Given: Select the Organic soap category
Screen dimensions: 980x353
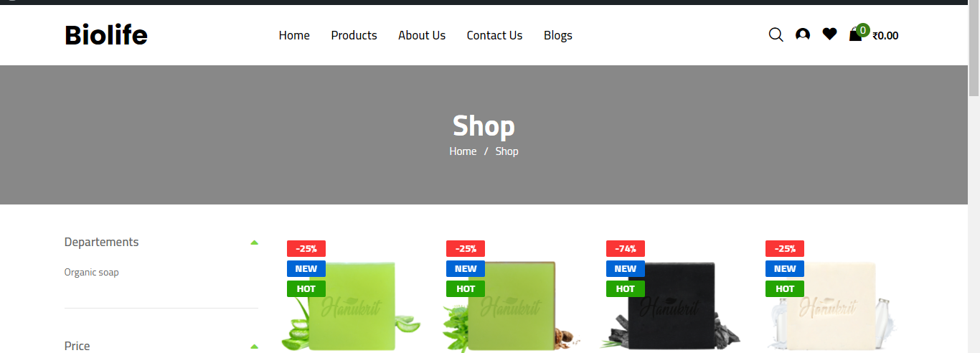Looking at the screenshot, I should [x=91, y=272].
